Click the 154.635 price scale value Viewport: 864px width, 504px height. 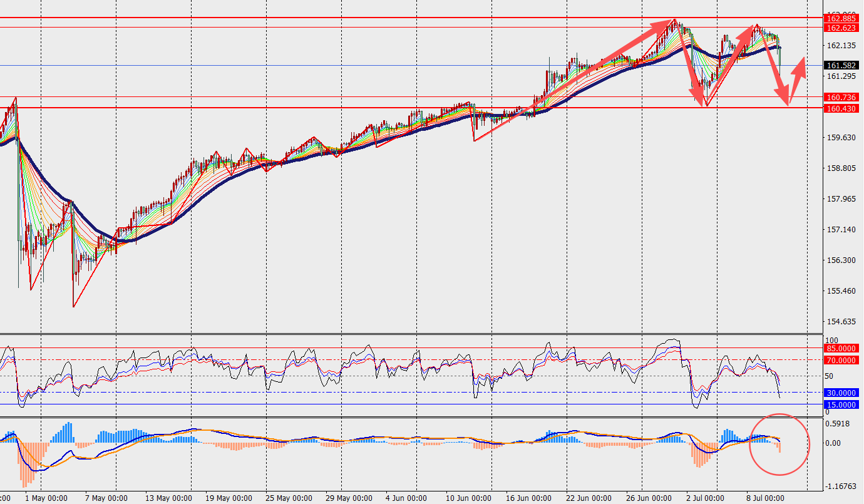[x=841, y=322]
